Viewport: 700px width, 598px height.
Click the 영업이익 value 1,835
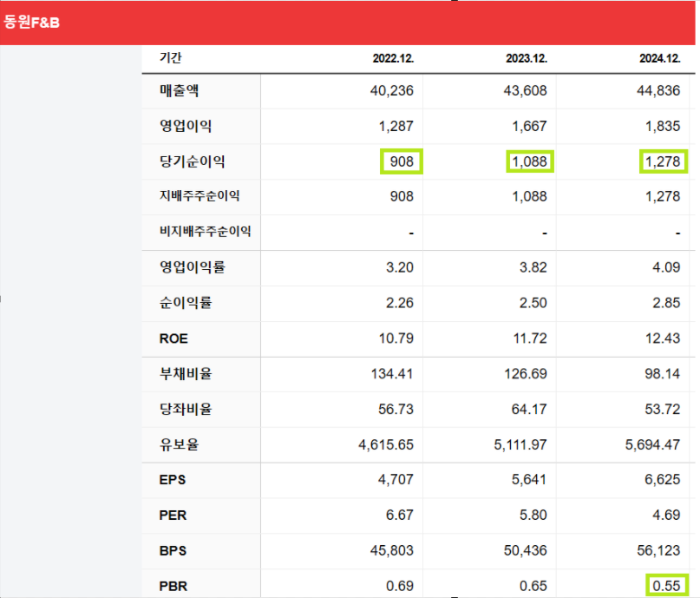(x=663, y=126)
